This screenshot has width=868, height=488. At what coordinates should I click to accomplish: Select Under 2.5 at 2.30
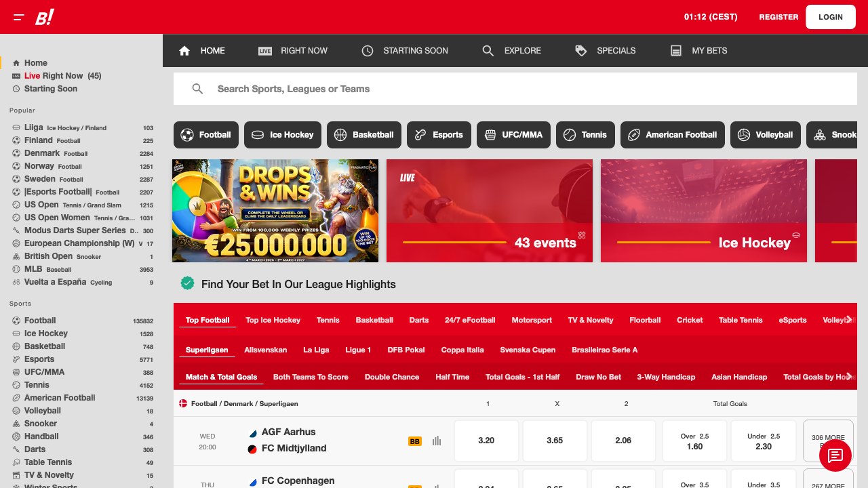(764, 441)
